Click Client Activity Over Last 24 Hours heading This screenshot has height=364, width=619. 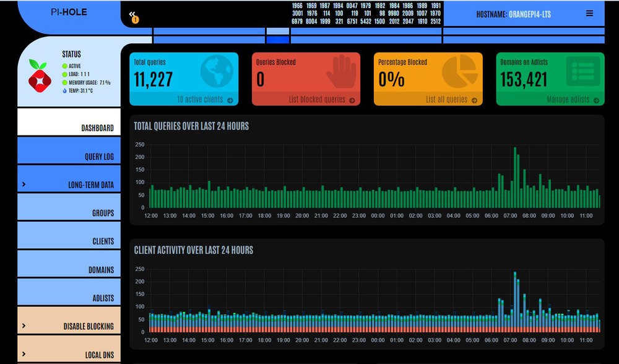point(193,250)
